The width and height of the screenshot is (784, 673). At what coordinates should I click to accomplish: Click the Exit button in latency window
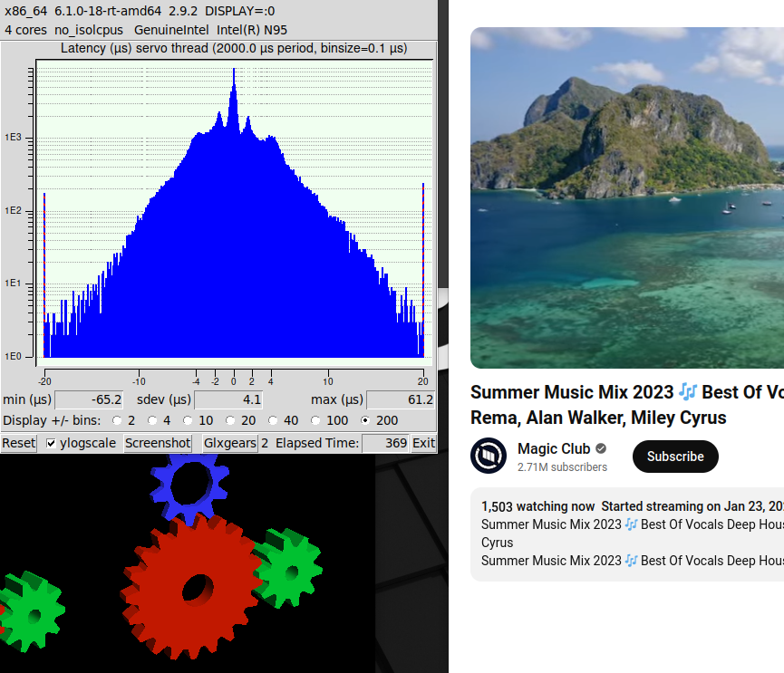(x=423, y=443)
